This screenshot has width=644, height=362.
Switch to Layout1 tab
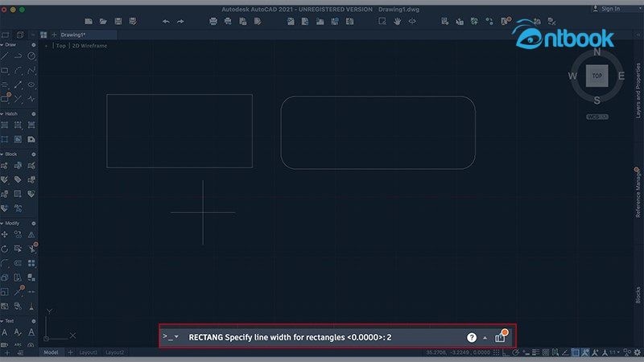[x=88, y=352]
